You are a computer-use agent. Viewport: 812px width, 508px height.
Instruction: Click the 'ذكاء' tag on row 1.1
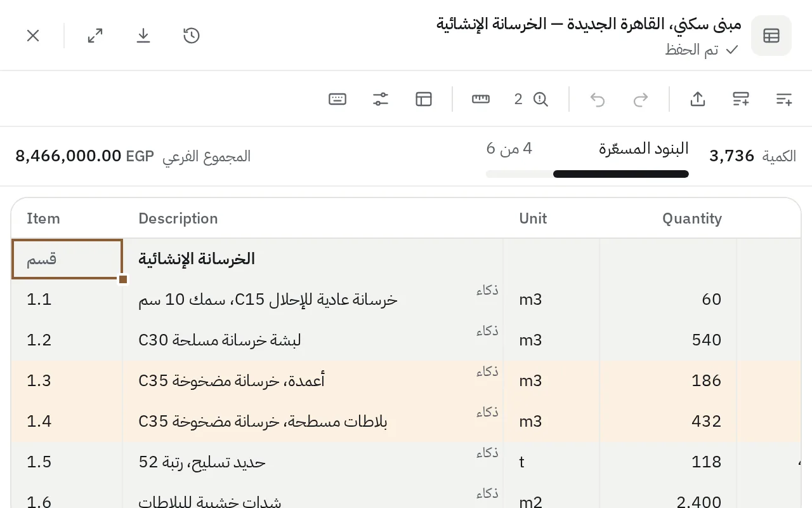pos(487,290)
